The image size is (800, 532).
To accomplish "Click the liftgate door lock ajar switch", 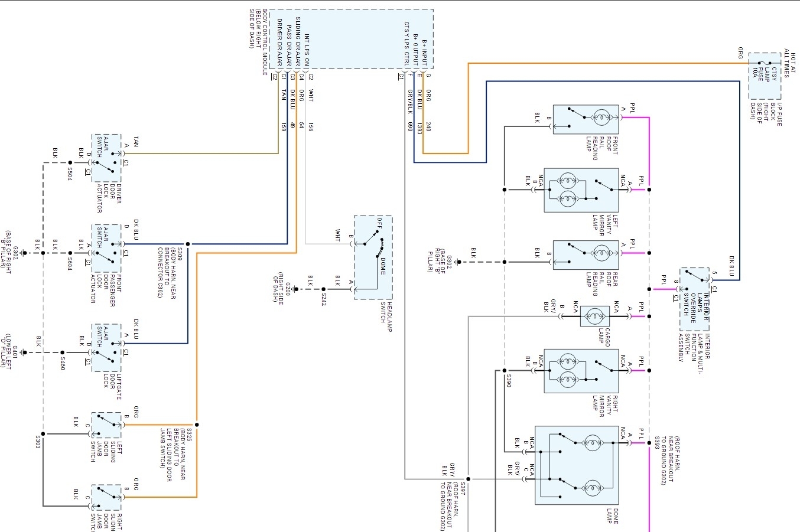I will click(106, 348).
